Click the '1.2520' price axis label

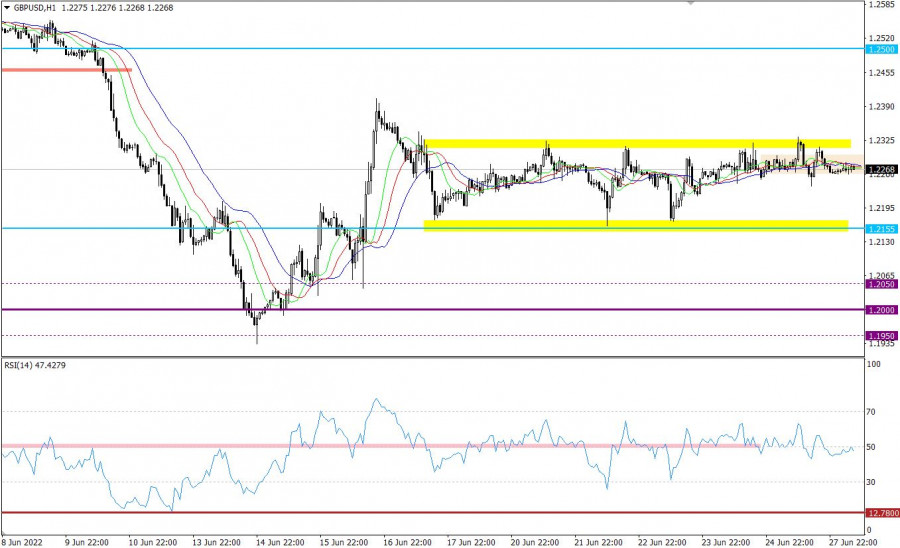[x=883, y=38]
